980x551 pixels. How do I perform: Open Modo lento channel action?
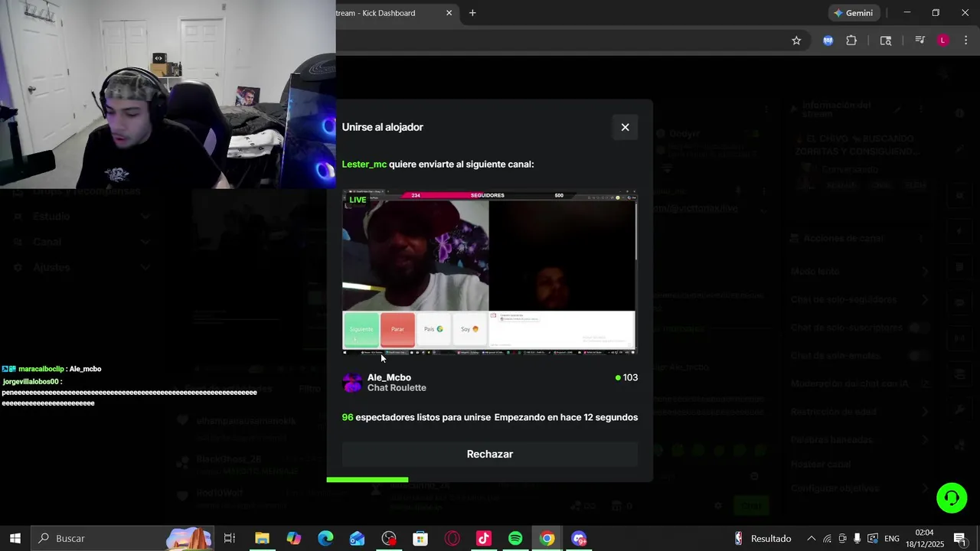click(x=861, y=272)
